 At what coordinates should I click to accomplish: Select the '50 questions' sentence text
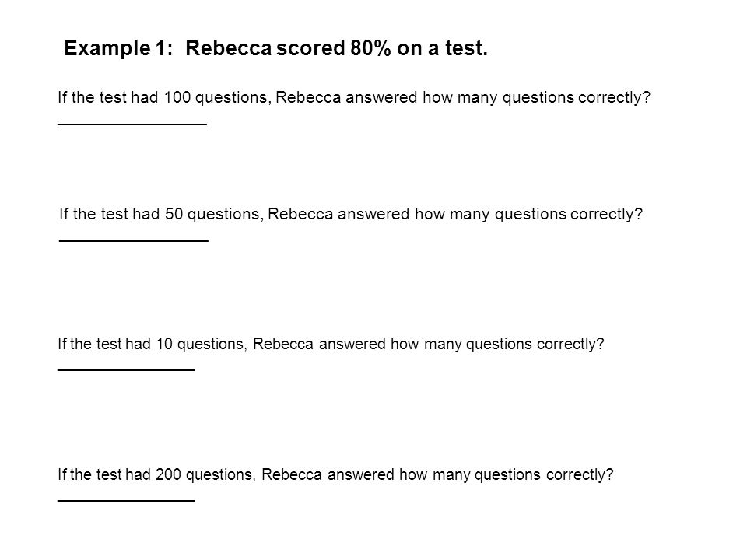[351, 215]
